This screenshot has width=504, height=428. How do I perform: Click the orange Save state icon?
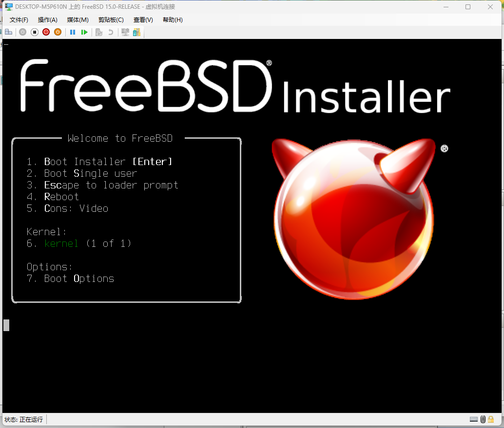click(58, 32)
